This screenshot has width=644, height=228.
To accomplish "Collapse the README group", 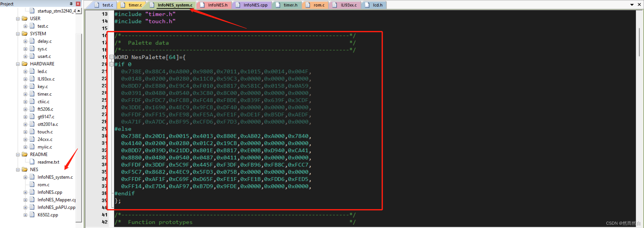I will tap(18, 155).
